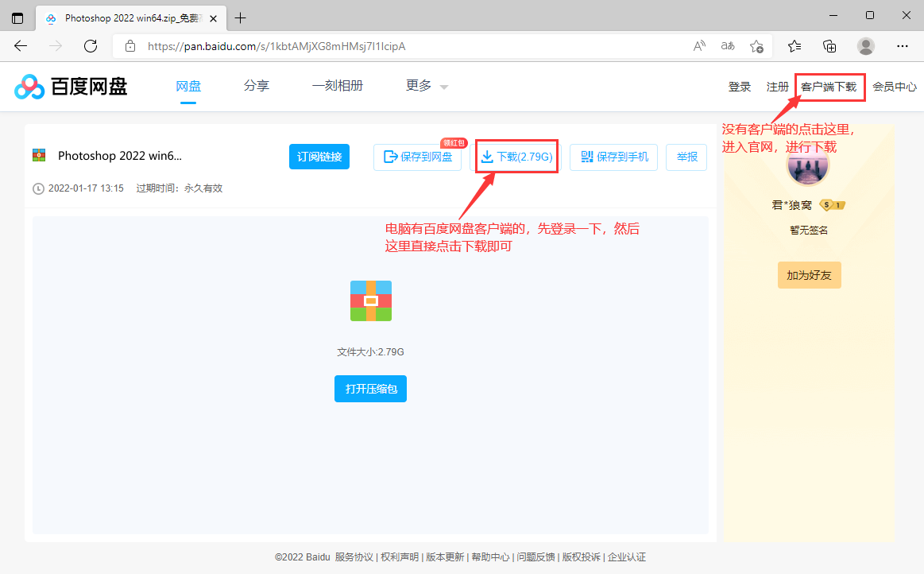Add this page to favorites star icon
The height and width of the screenshot is (574, 924).
(756, 46)
